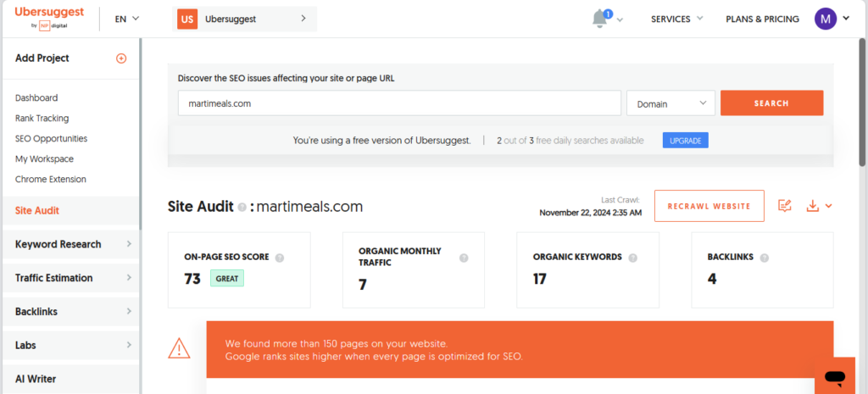Viewport: 868px width, 394px height.
Task: Open the Plans & Pricing link
Action: point(762,19)
